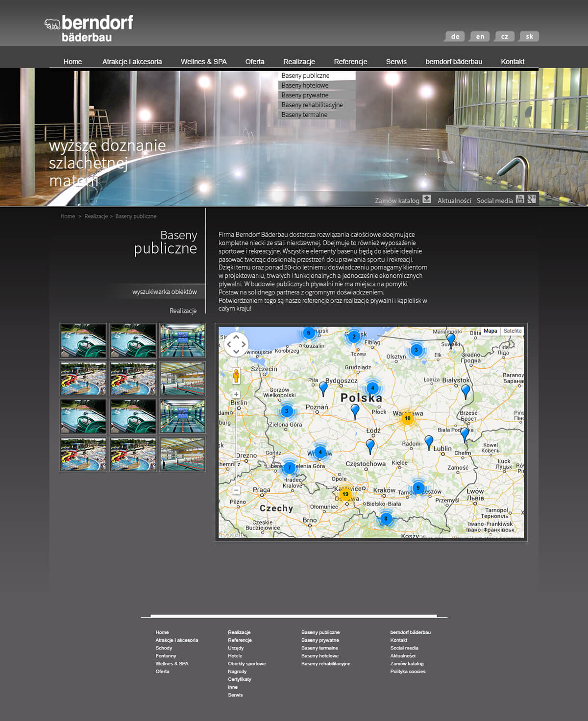Go to Kontakt in the navigation bar
Screen dimensions: 588x721
point(513,62)
